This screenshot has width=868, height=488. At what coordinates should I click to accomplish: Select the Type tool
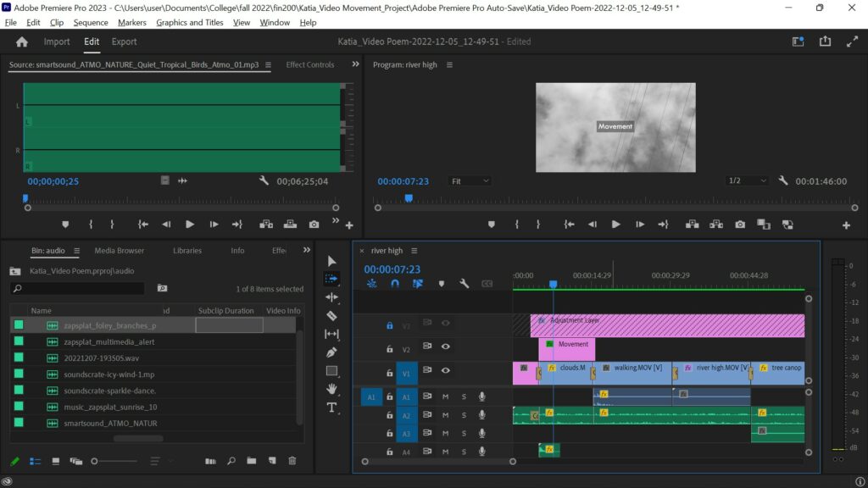pos(331,408)
